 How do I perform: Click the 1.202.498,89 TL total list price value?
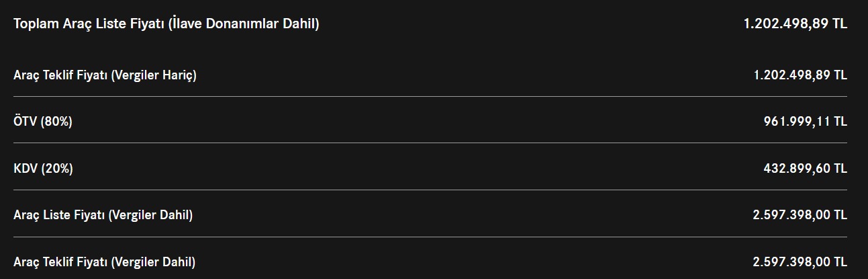(x=795, y=24)
